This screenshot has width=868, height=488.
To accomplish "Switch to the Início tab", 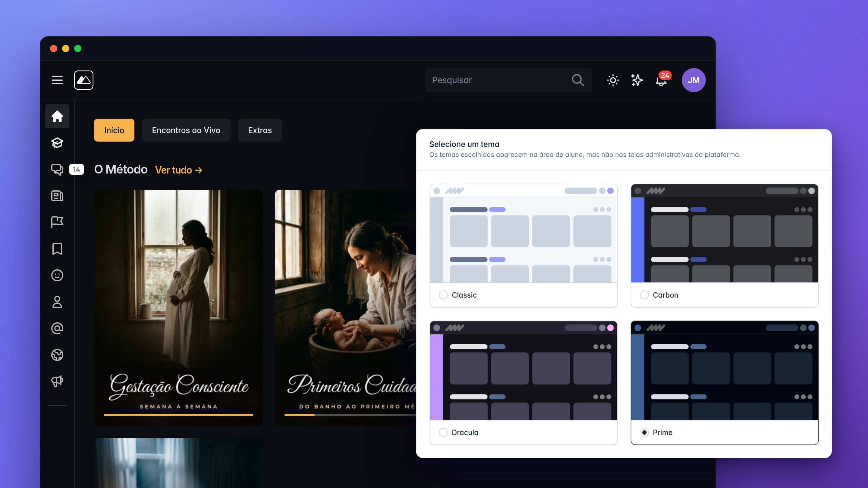I will [114, 130].
